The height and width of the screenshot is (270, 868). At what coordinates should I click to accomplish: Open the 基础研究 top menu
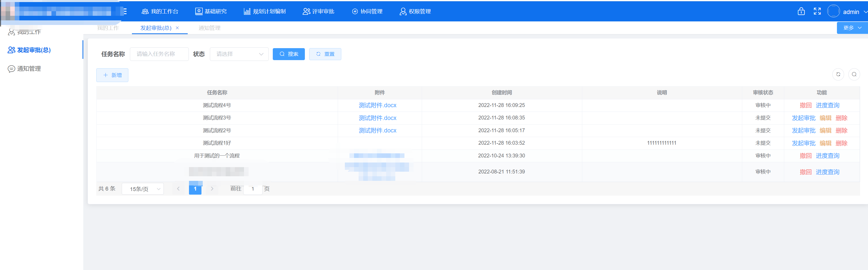[211, 11]
